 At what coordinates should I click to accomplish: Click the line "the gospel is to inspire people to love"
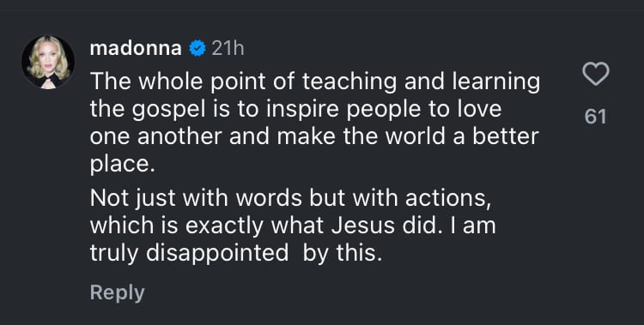coord(295,110)
